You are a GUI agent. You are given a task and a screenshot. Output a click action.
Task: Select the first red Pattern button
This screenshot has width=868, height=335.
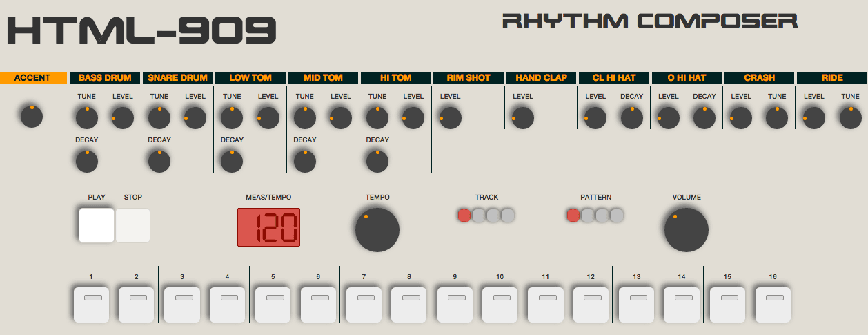[x=573, y=216]
